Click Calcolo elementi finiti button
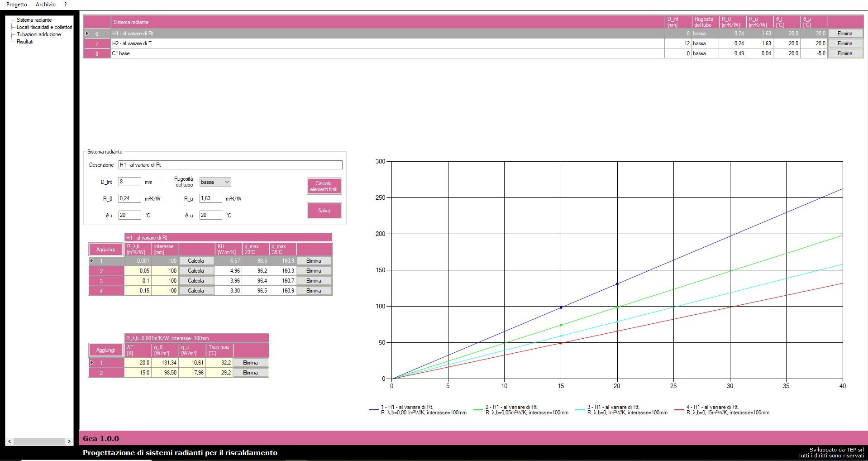This screenshot has width=868, height=461. (x=324, y=186)
